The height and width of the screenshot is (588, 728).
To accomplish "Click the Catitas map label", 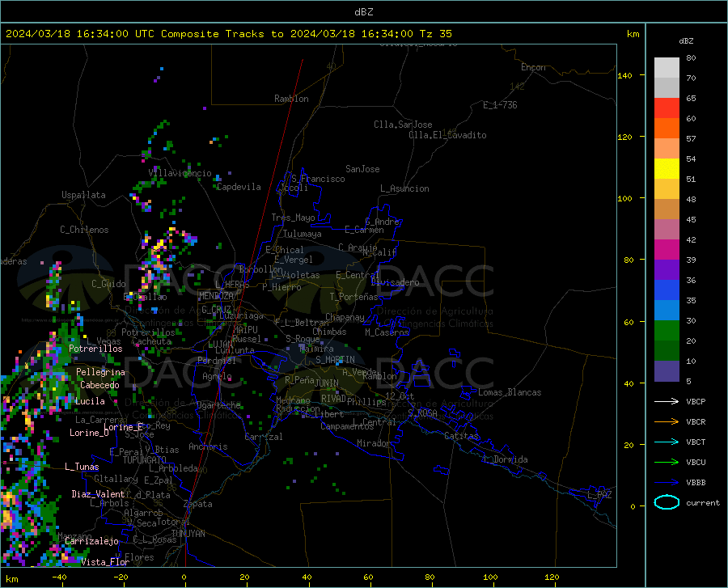I will [x=462, y=436].
